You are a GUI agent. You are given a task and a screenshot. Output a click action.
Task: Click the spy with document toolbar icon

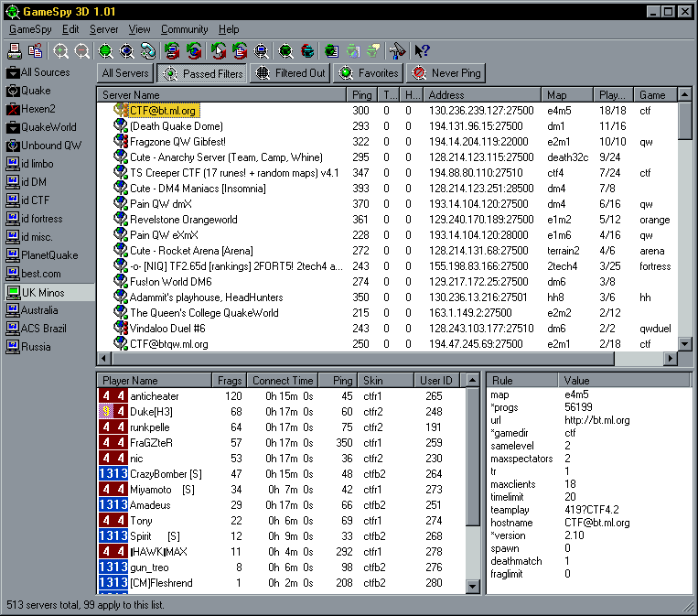pyautogui.click(x=331, y=51)
